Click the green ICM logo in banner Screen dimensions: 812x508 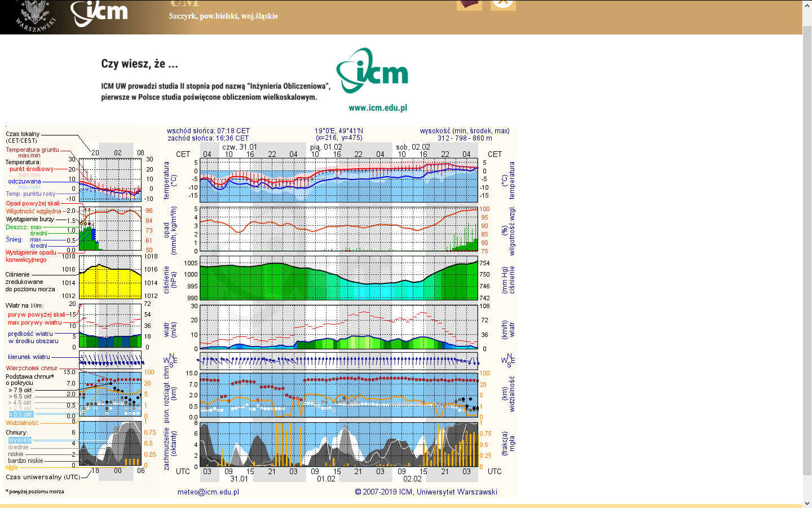coord(372,71)
